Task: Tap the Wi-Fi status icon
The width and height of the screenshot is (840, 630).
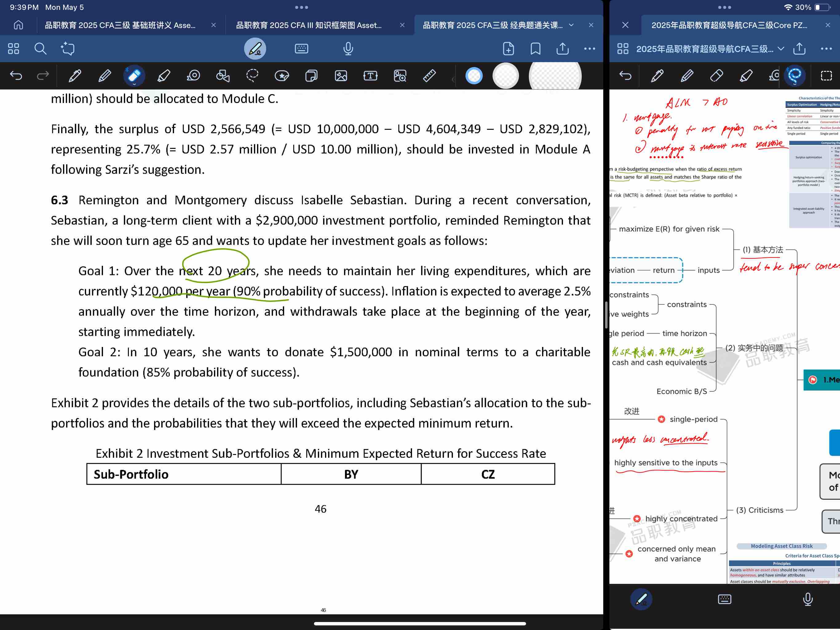Action: (x=788, y=7)
